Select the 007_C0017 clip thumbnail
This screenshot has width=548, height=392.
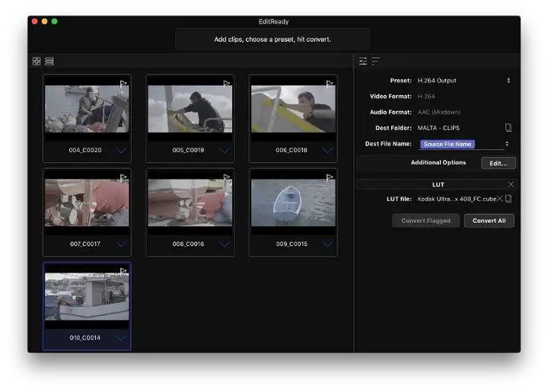pos(87,202)
